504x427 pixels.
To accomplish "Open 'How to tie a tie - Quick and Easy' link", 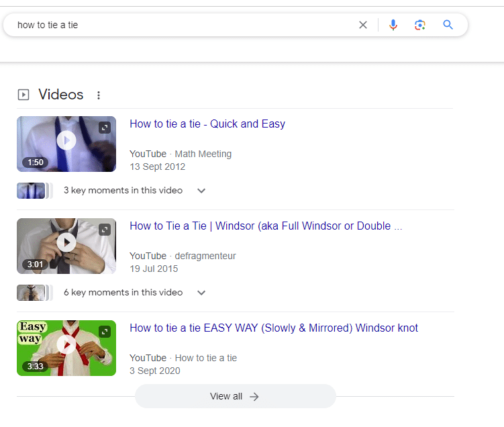I will pyautogui.click(x=207, y=124).
